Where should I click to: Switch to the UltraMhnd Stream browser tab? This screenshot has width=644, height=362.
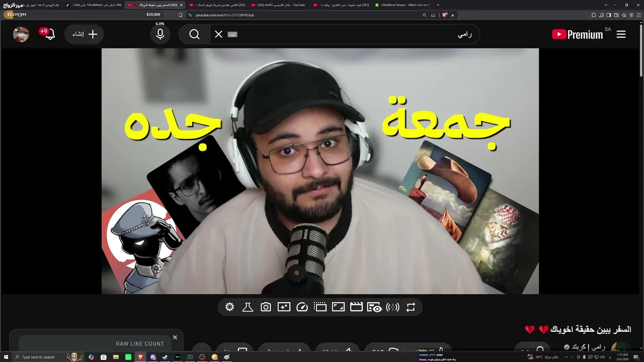tap(403, 5)
